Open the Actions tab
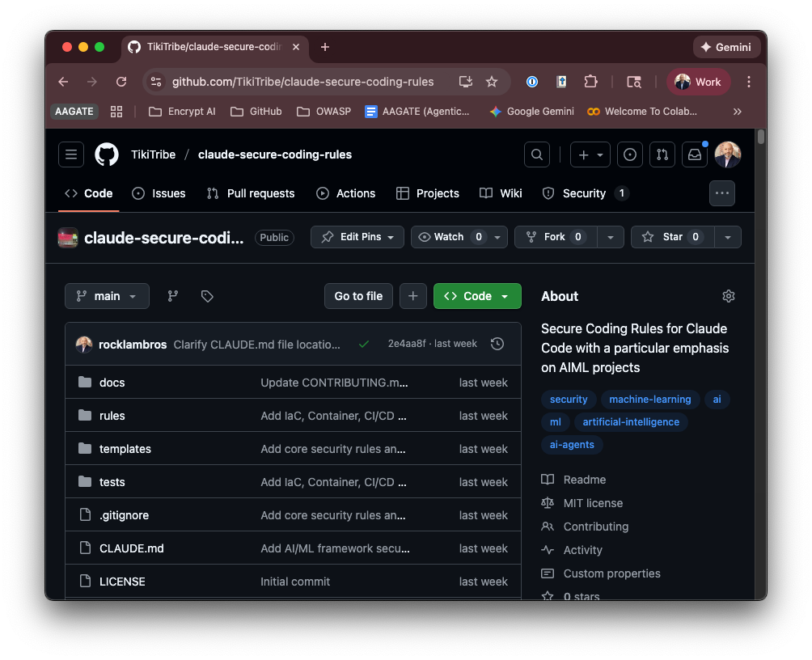Screen dimensions: 812x660 point(345,193)
